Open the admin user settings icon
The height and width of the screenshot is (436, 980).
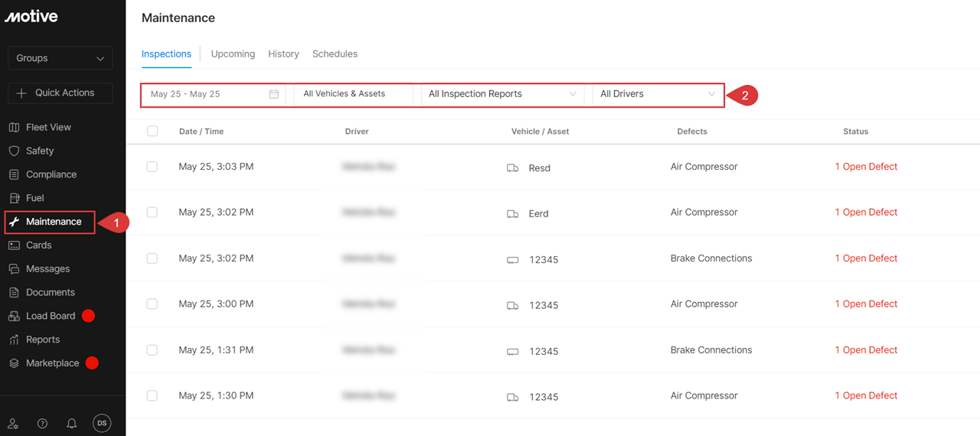click(13, 424)
